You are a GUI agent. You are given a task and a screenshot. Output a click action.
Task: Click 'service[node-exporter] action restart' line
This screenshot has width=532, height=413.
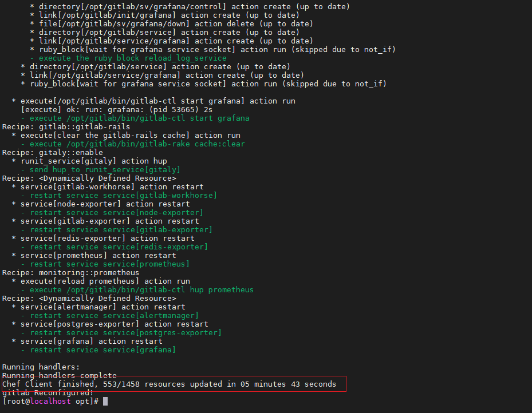click(x=100, y=204)
